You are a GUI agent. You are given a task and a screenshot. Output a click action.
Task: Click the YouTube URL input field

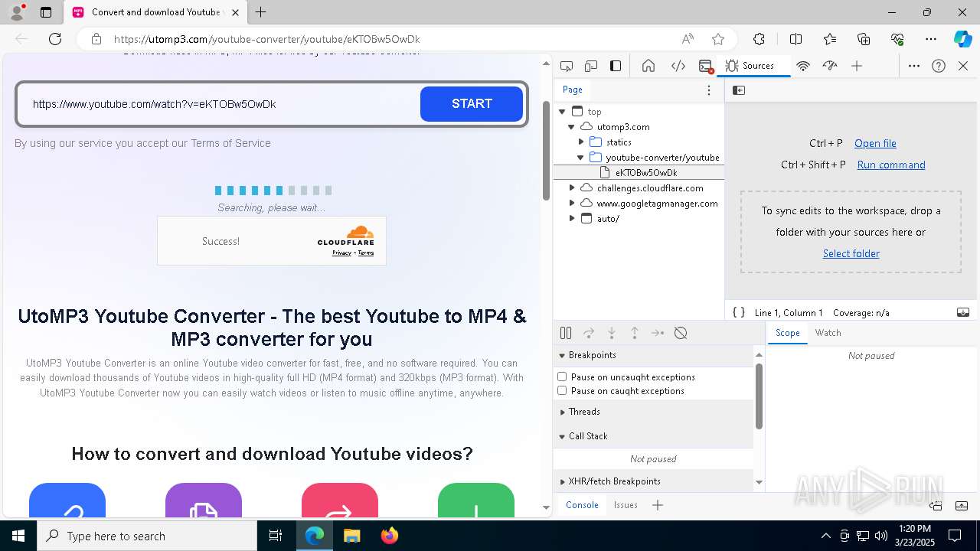pos(222,104)
